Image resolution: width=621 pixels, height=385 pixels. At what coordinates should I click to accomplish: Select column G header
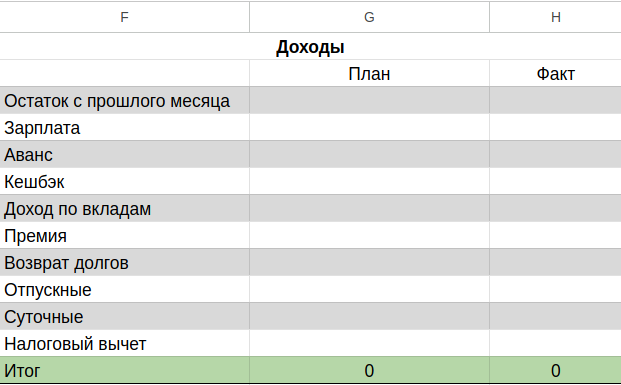[369, 17]
